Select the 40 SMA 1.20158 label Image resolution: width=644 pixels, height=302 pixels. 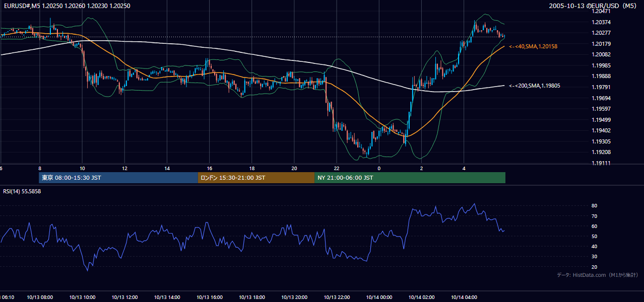(533, 46)
